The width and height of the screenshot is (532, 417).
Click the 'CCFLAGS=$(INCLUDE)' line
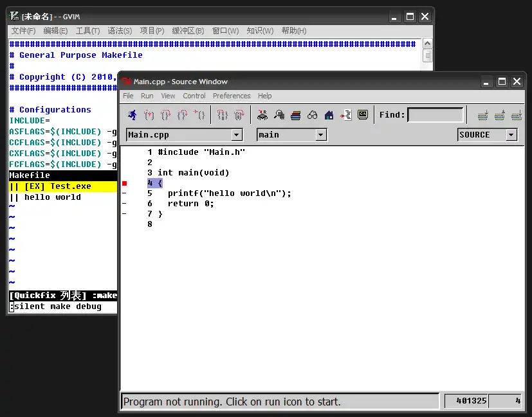click(63, 142)
